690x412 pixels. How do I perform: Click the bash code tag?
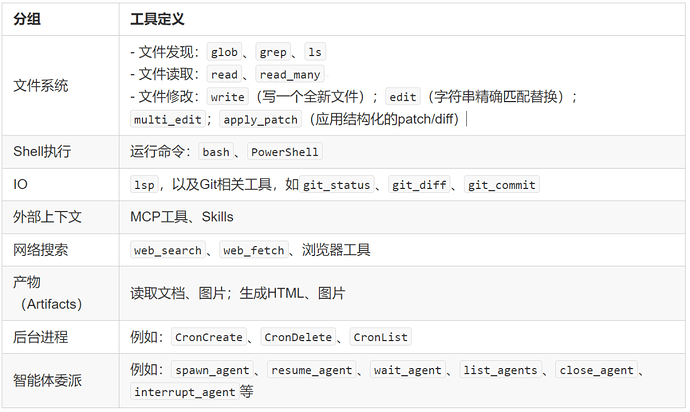216,152
